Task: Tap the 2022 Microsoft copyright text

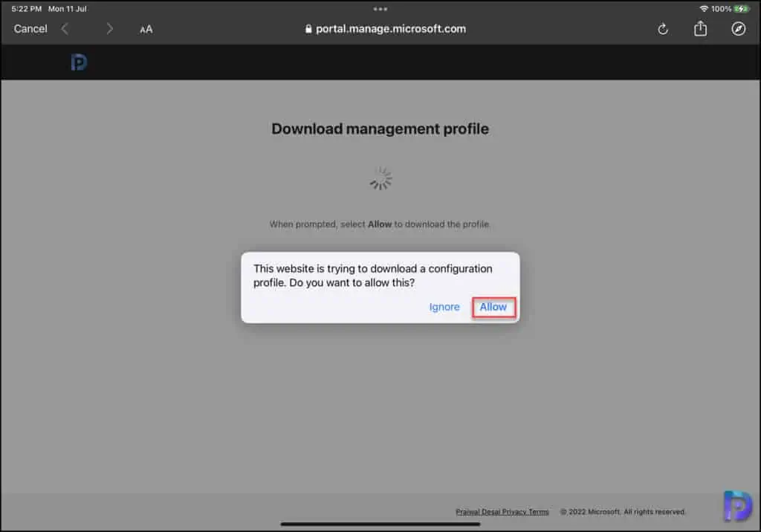Action: pyautogui.click(x=623, y=512)
